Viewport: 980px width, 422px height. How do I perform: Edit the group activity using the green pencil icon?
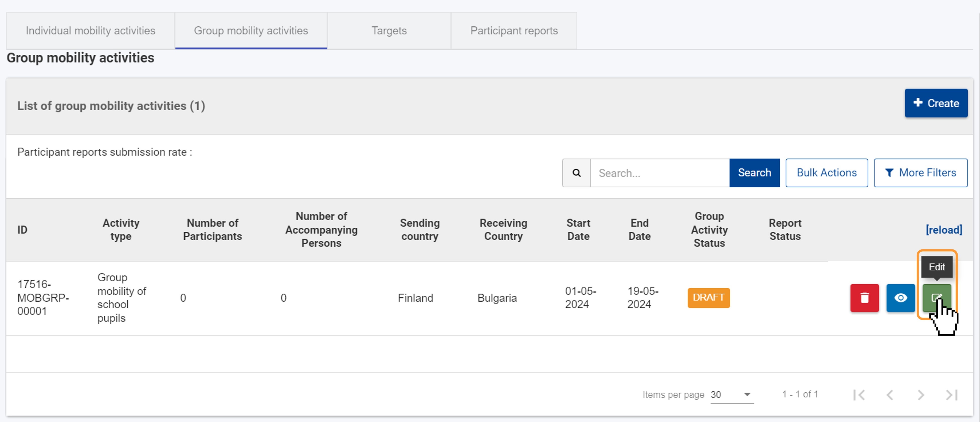tap(936, 298)
